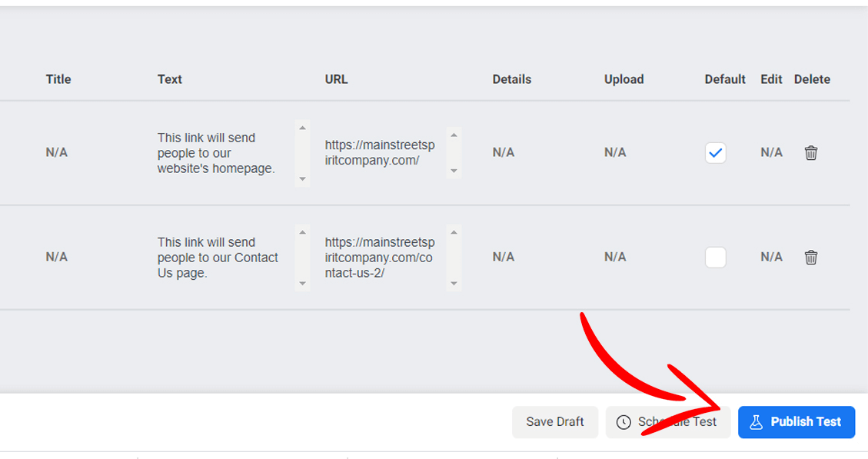Click the mainstreetspiritcompany.com homepage URL field
Image resolution: width=868 pixels, height=459 pixels.
(x=392, y=153)
